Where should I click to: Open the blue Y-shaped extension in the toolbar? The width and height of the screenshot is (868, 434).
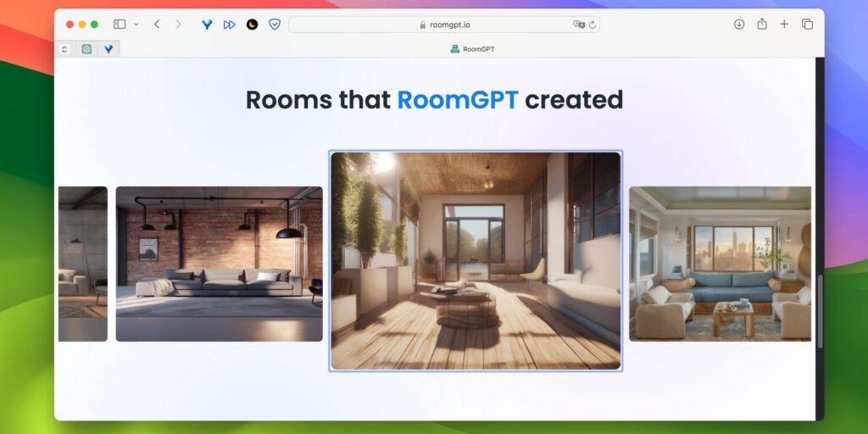click(207, 25)
